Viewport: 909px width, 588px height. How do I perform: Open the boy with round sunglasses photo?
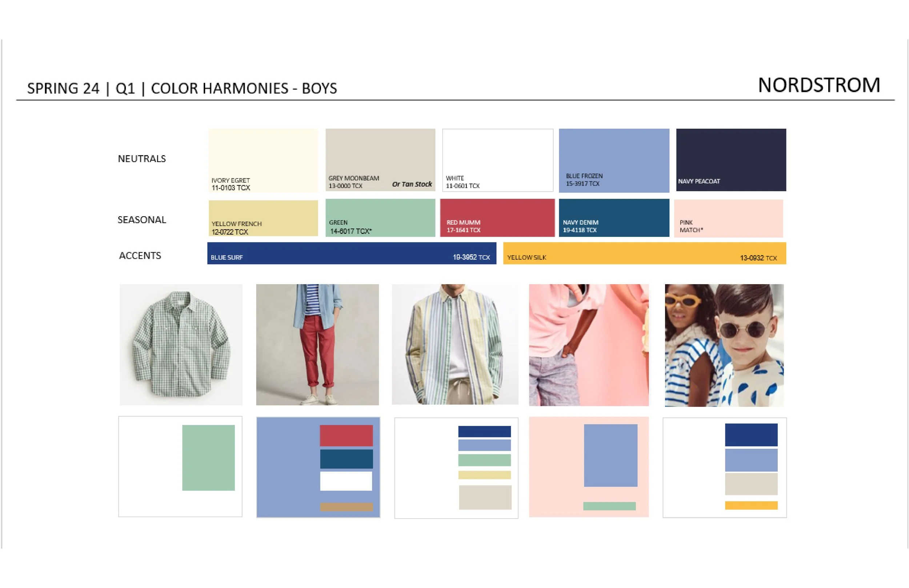pos(724,345)
